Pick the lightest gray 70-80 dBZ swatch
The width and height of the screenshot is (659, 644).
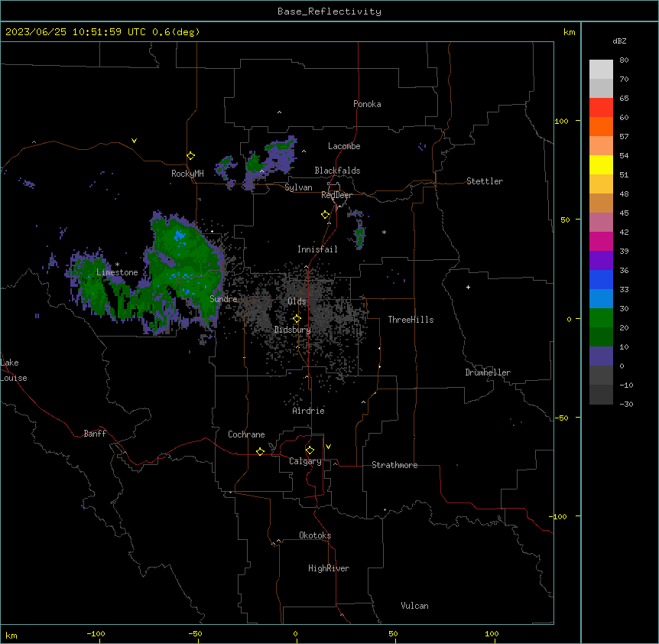pyautogui.click(x=601, y=70)
